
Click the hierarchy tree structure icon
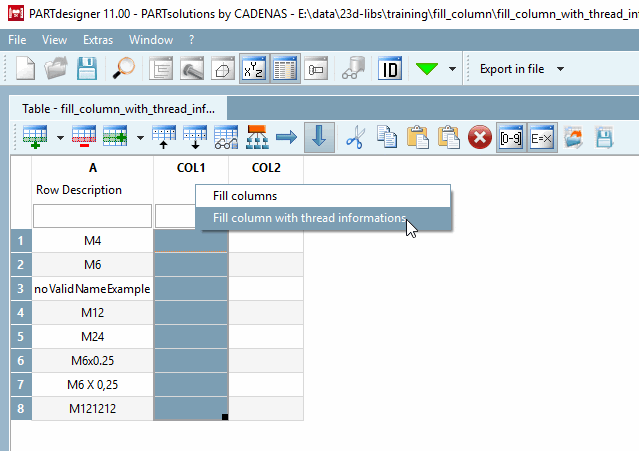tap(257, 137)
